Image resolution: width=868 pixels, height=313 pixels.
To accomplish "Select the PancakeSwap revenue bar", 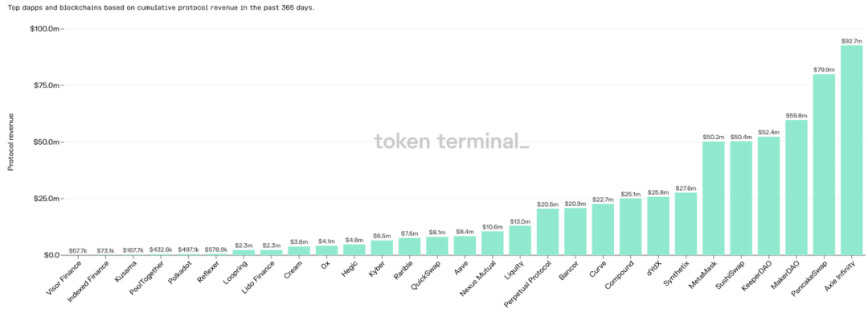I will tap(824, 164).
